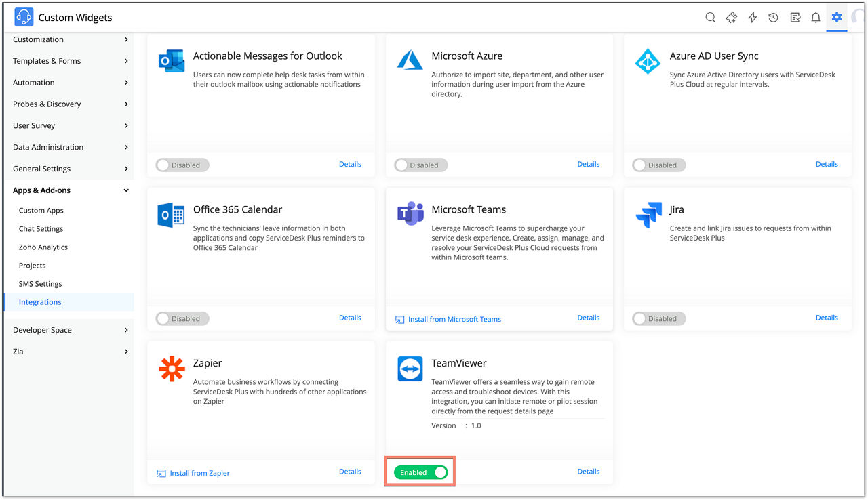Open Custom Apps in sidebar

[41, 211]
